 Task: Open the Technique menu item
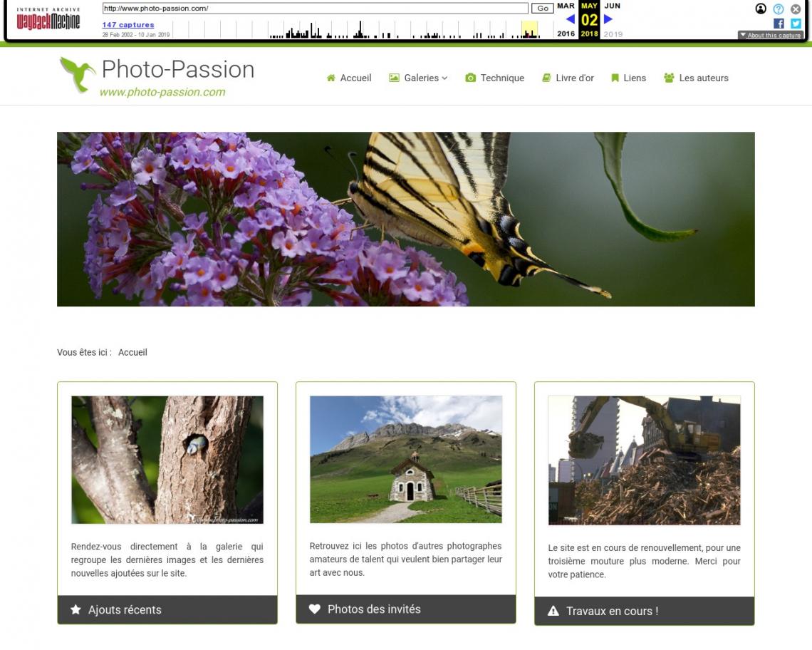pyautogui.click(x=494, y=78)
